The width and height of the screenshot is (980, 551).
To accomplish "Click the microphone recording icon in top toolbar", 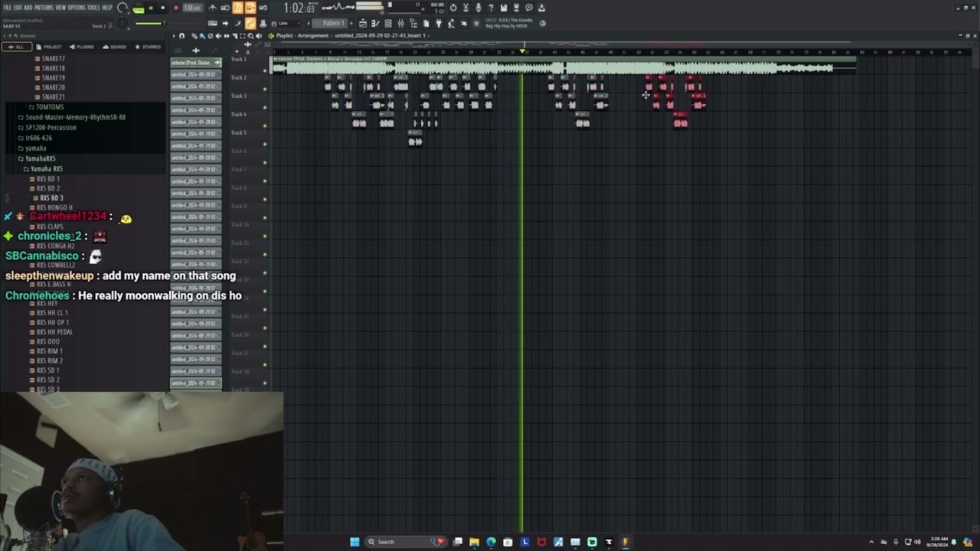I will click(x=478, y=8).
